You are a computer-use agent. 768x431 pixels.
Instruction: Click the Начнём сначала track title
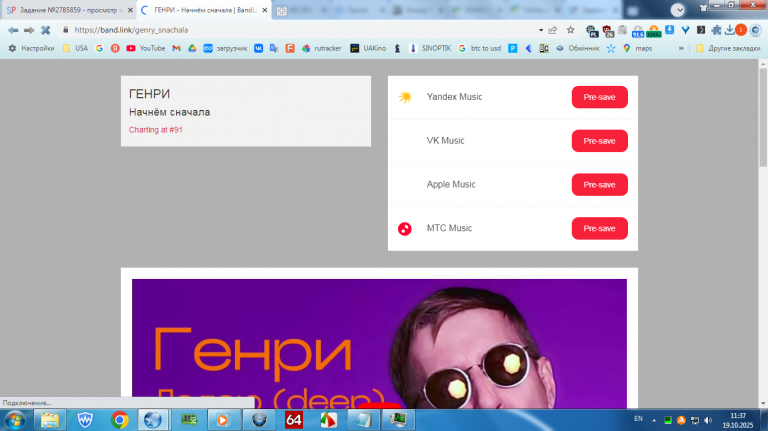pos(169,112)
